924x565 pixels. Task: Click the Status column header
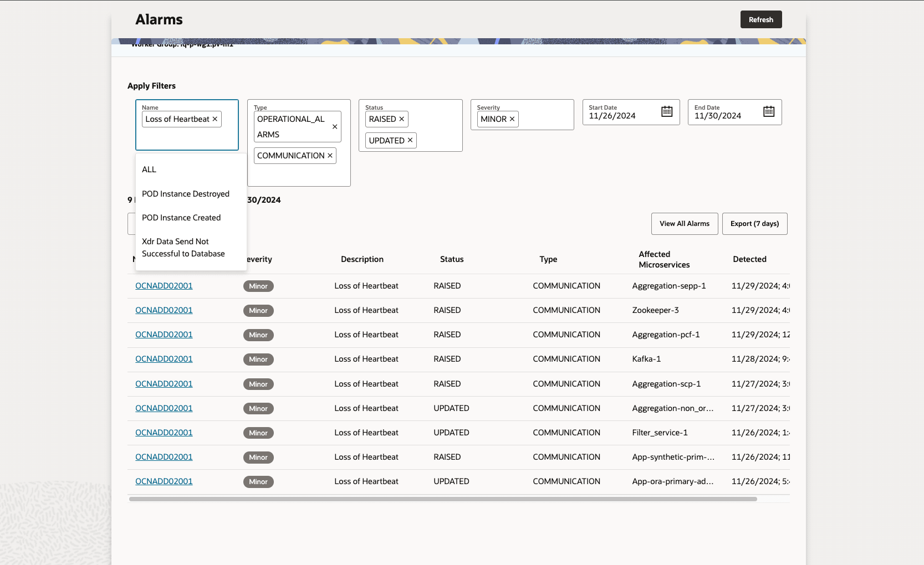click(x=452, y=259)
